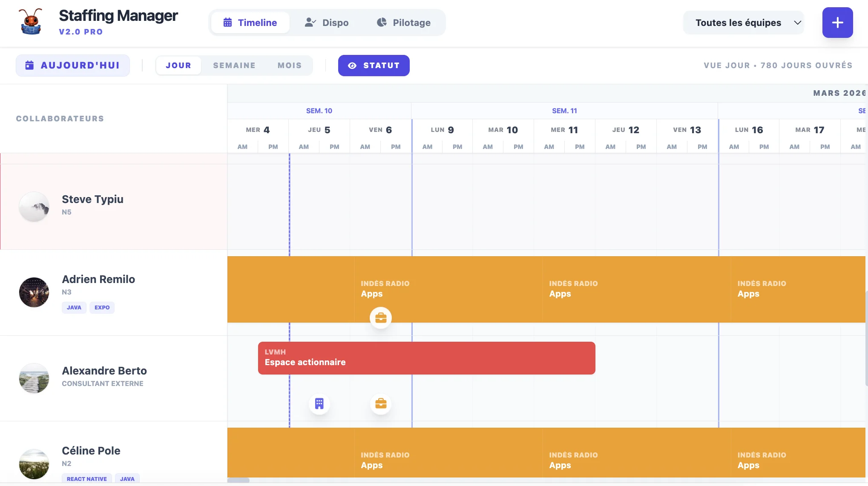The width and height of the screenshot is (868, 486).
Task: Click the horizontal scrollbar thumb at bottom
Action: [x=238, y=480]
